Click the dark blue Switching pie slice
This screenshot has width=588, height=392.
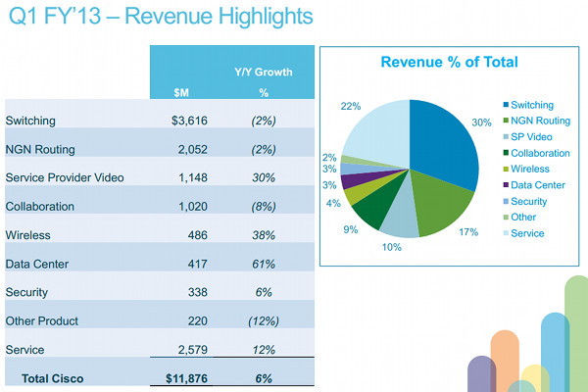pyautogui.click(x=443, y=144)
